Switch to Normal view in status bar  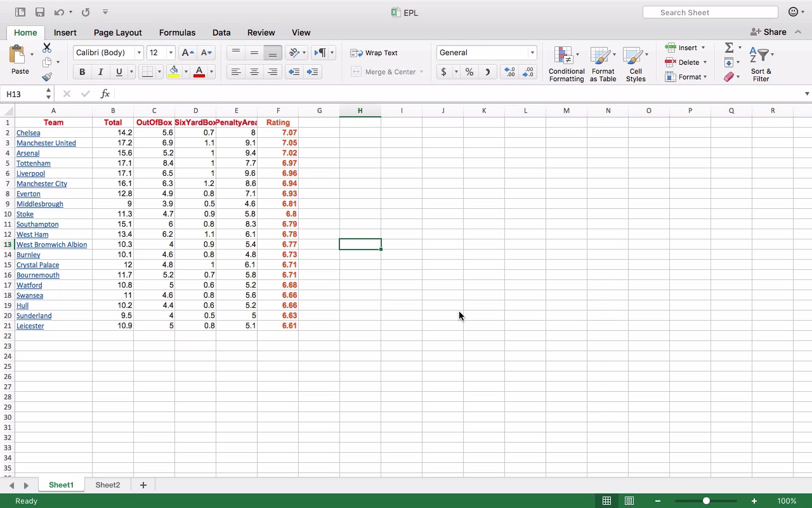(x=606, y=501)
